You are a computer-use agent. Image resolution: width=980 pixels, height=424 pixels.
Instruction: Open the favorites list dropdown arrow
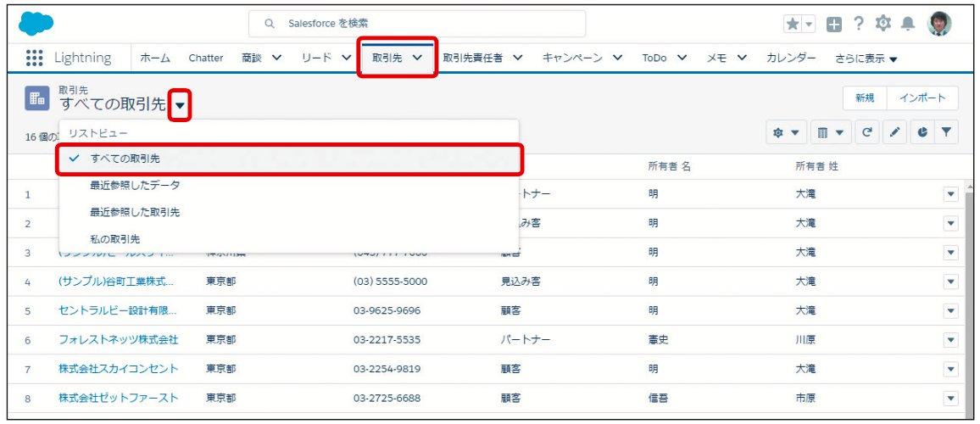click(808, 24)
